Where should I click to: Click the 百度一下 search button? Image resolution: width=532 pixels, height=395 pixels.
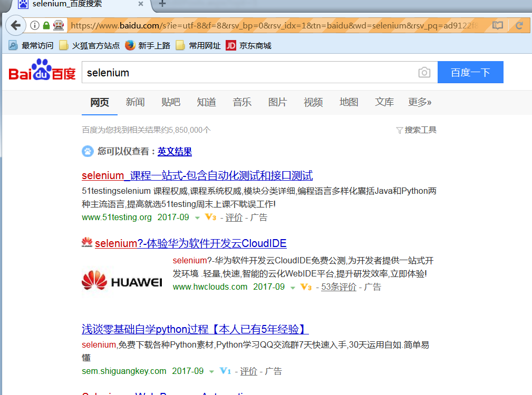click(x=470, y=72)
